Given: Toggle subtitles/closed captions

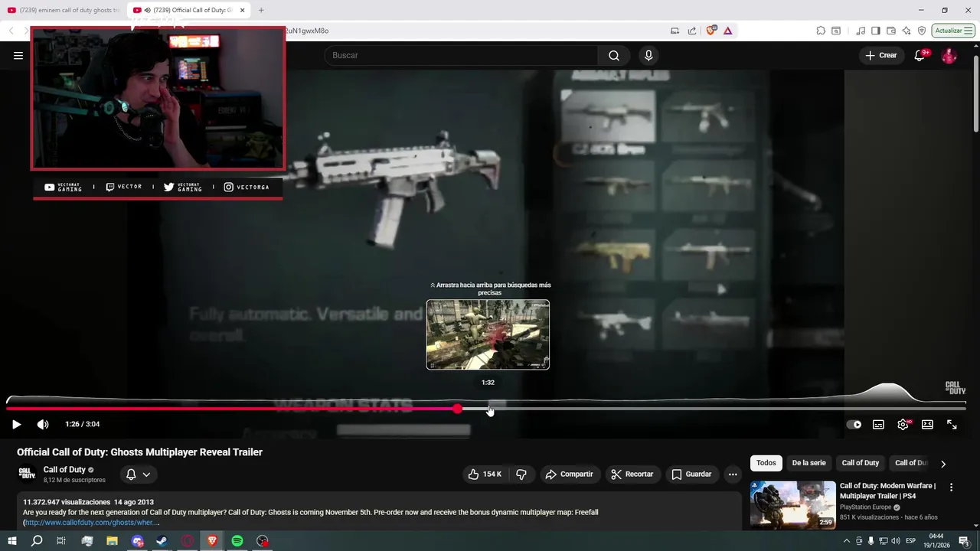Looking at the screenshot, I should coord(878,424).
